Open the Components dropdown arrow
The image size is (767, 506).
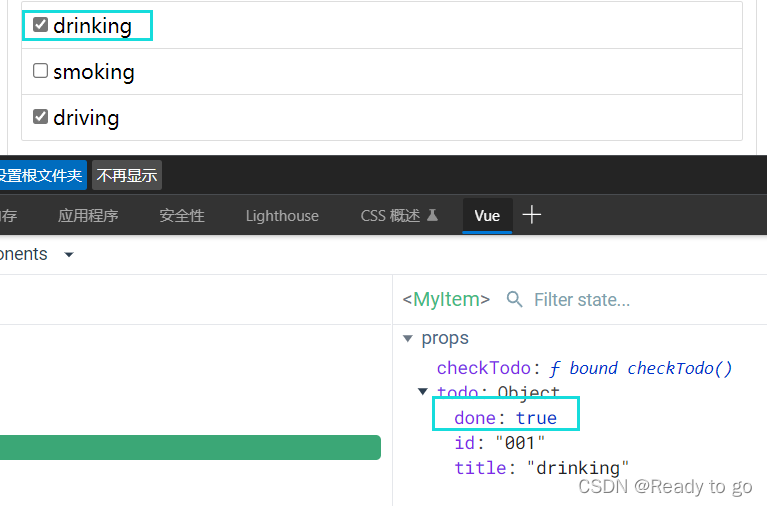pyautogui.click(x=69, y=254)
